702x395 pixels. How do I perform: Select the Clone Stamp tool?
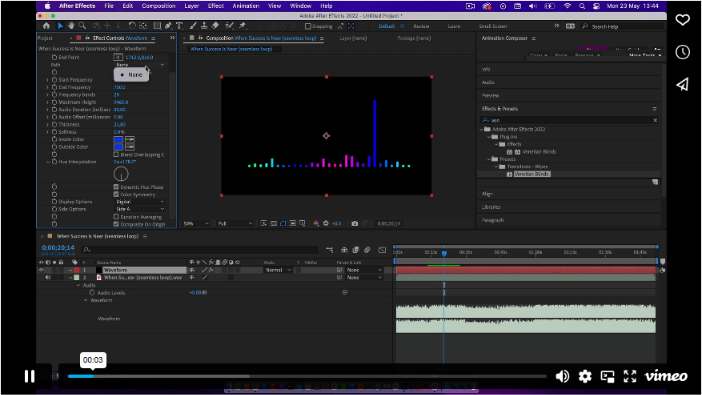coord(204,26)
